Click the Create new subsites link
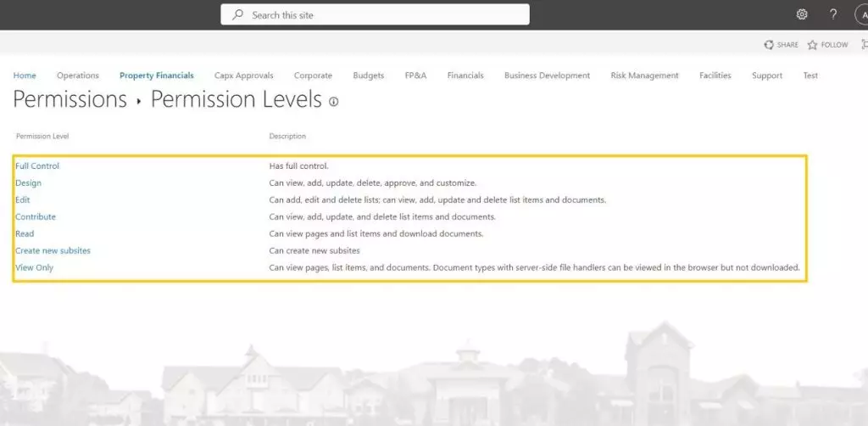 (53, 251)
